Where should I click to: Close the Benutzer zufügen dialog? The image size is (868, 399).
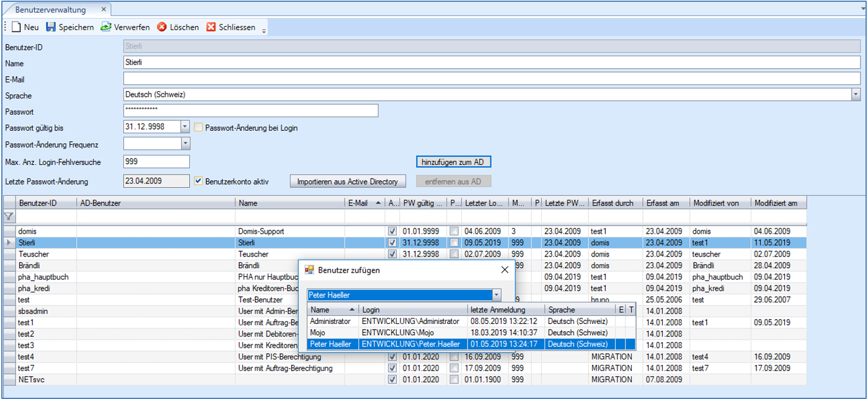pyautogui.click(x=505, y=270)
